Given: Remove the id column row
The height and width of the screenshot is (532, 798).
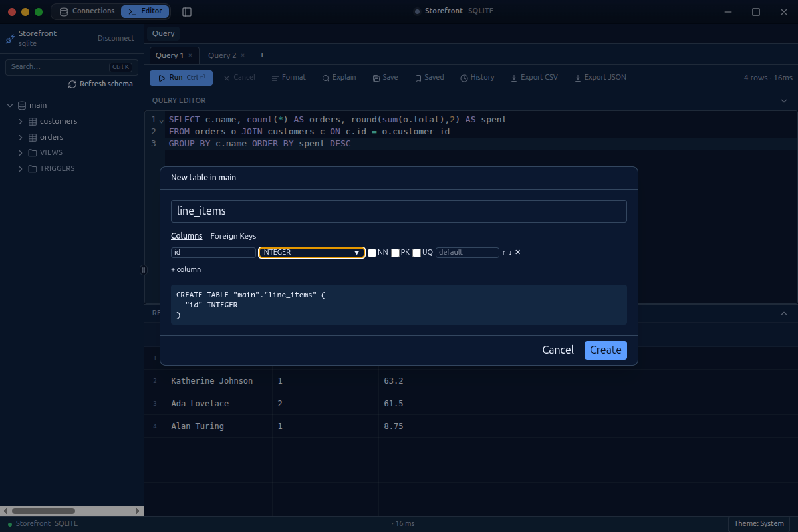Looking at the screenshot, I should point(517,252).
